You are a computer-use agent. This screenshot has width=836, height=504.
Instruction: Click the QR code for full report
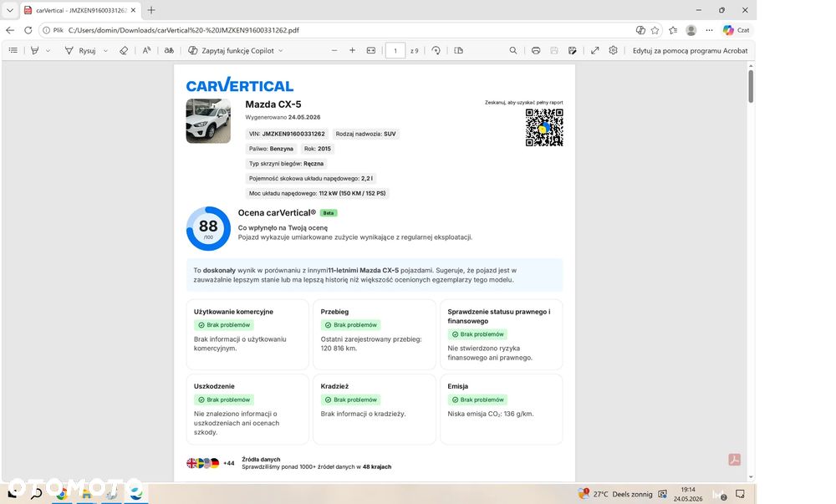coord(544,127)
